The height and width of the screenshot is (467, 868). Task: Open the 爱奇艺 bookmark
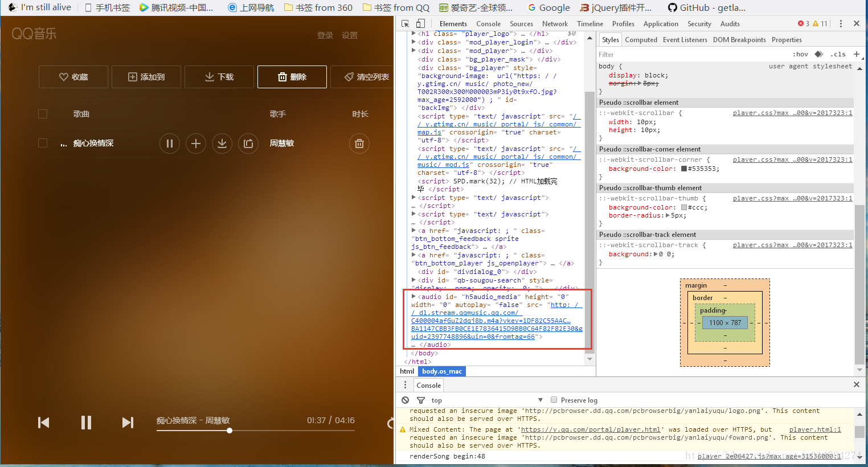pyautogui.click(x=476, y=7)
